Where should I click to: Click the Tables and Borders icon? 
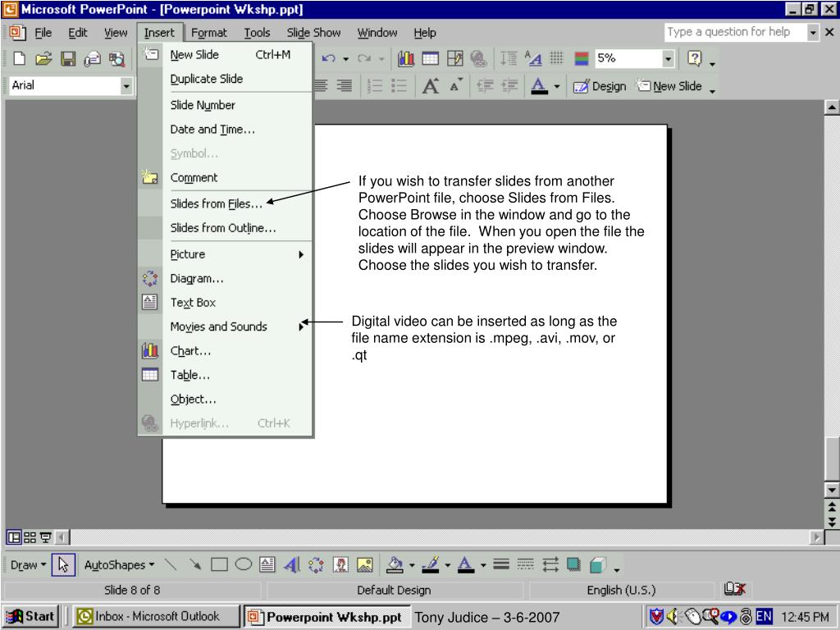pos(454,58)
